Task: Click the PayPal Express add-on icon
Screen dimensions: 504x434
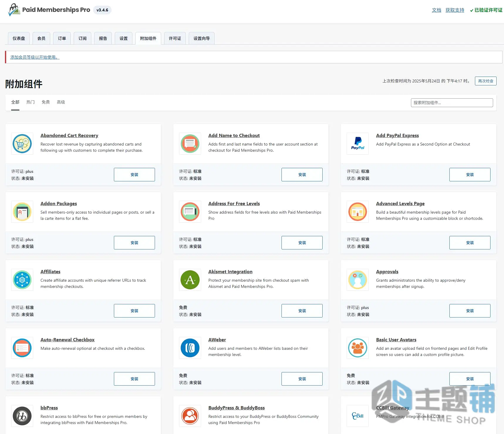Action: (x=358, y=143)
